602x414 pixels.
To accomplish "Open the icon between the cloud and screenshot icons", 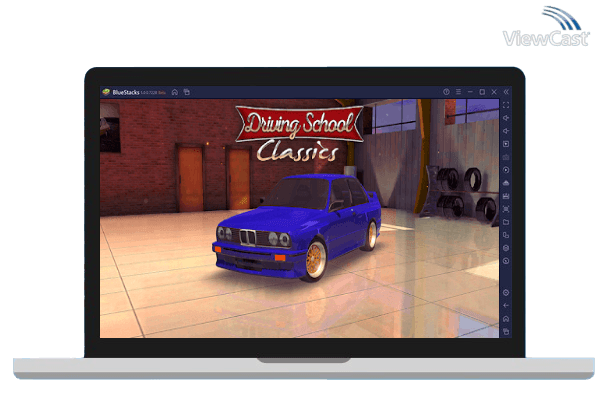I will [x=506, y=196].
